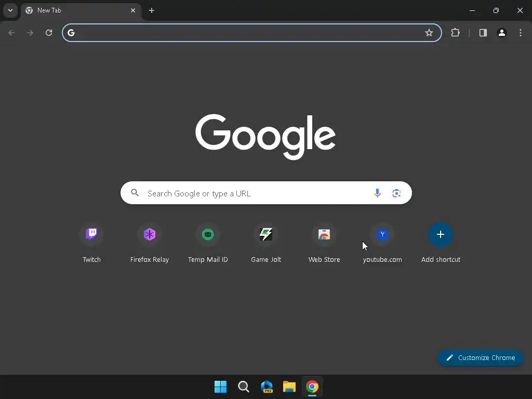Click the Customize Chrome button
532x399 pixels.
point(481,357)
